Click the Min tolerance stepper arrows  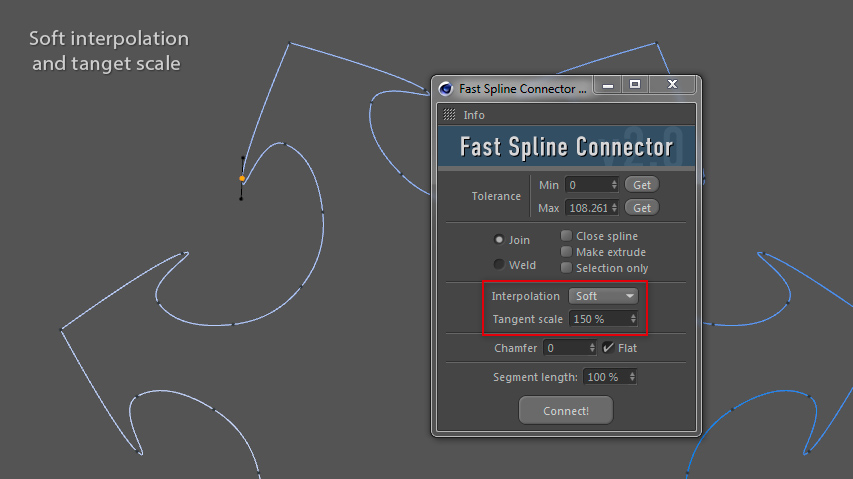point(614,185)
